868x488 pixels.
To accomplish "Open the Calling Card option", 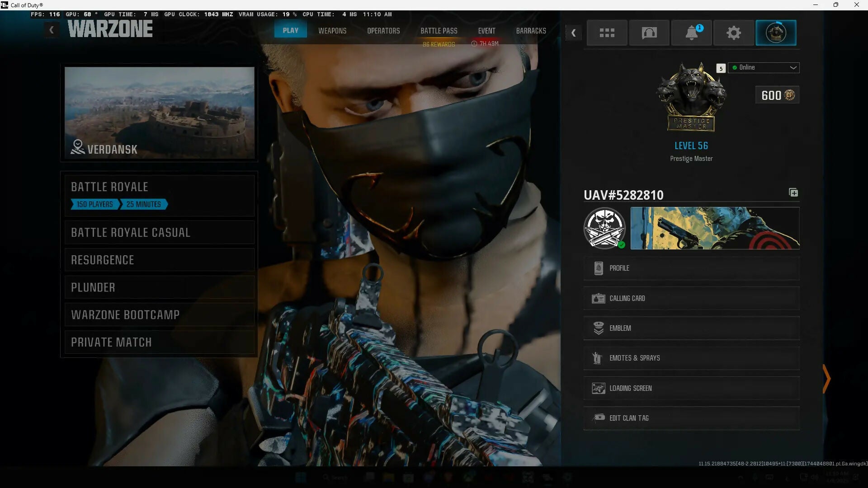I will click(691, 298).
